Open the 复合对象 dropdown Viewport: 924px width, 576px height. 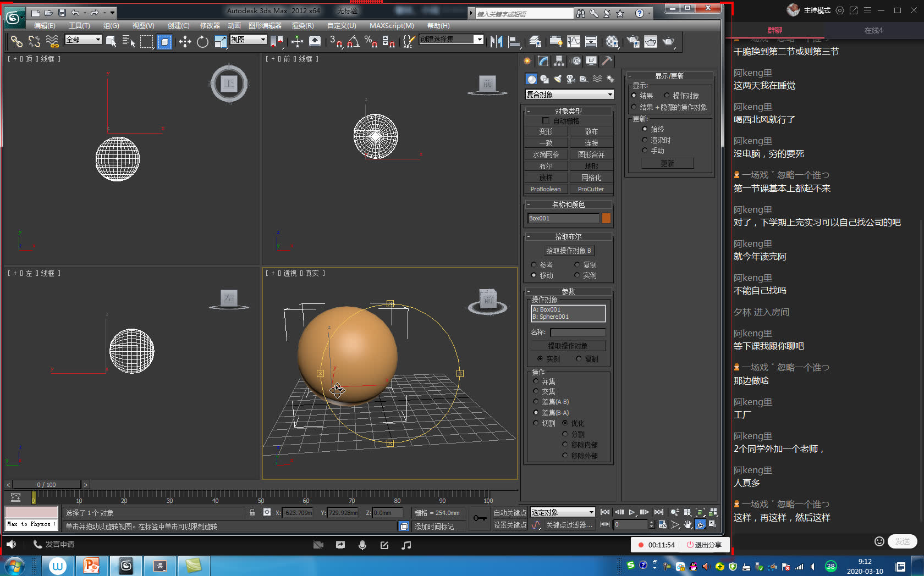coord(610,94)
